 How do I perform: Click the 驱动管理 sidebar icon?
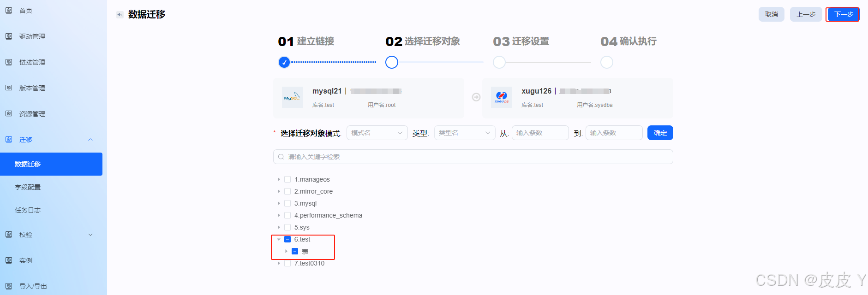(9, 36)
